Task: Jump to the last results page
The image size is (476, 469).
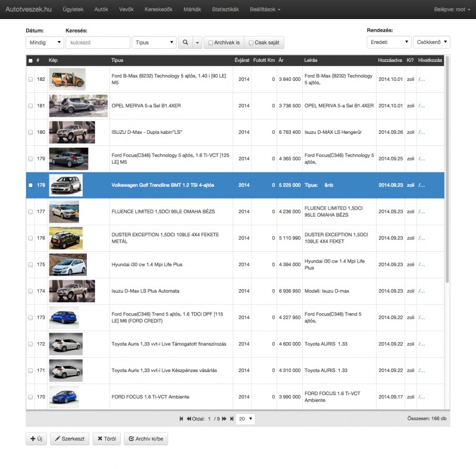Action: click(x=231, y=419)
